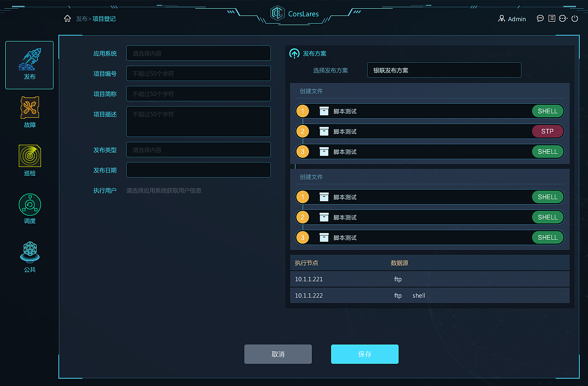588x386 pixels.
Task: Click archive icon of step 1, upper group
Action: [x=324, y=111]
